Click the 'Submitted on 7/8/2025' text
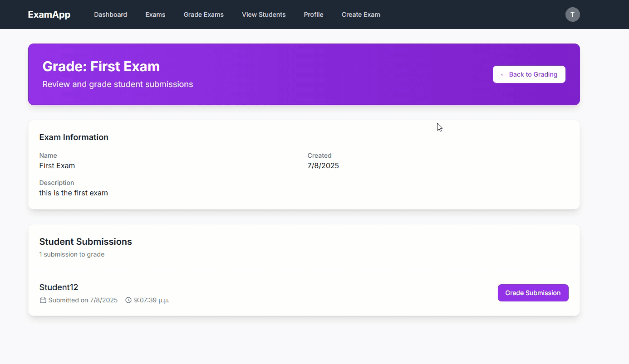The image size is (629, 364). click(x=83, y=300)
